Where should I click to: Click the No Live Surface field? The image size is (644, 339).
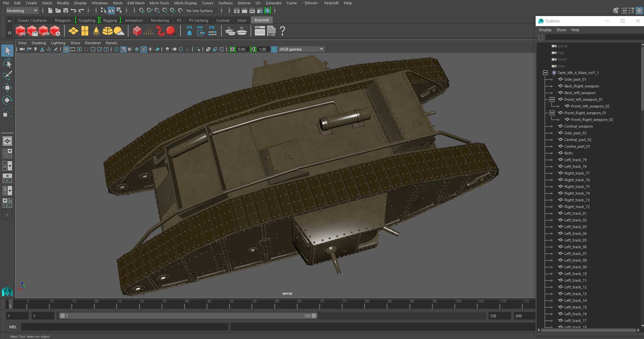click(201, 11)
